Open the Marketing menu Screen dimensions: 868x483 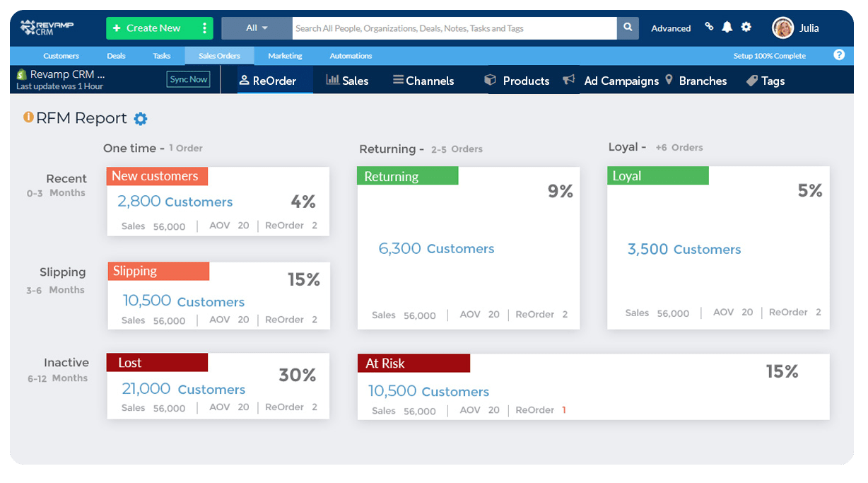[285, 56]
